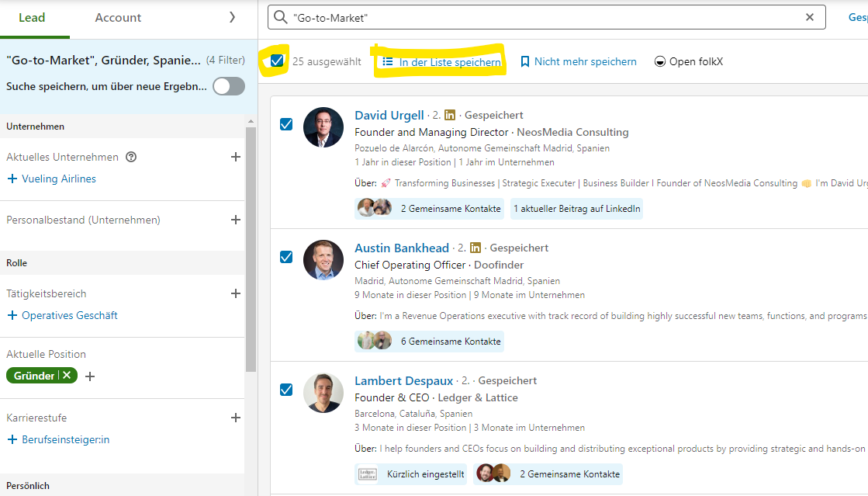
Task: Click Pozuelo de Alarcón location text
Action: coord(482,148)
